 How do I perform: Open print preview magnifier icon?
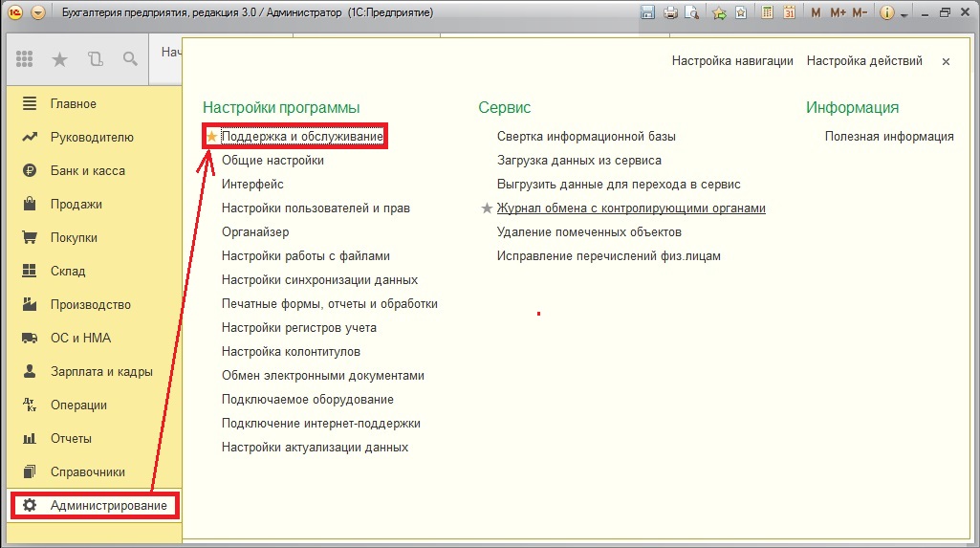pos(691,12)
